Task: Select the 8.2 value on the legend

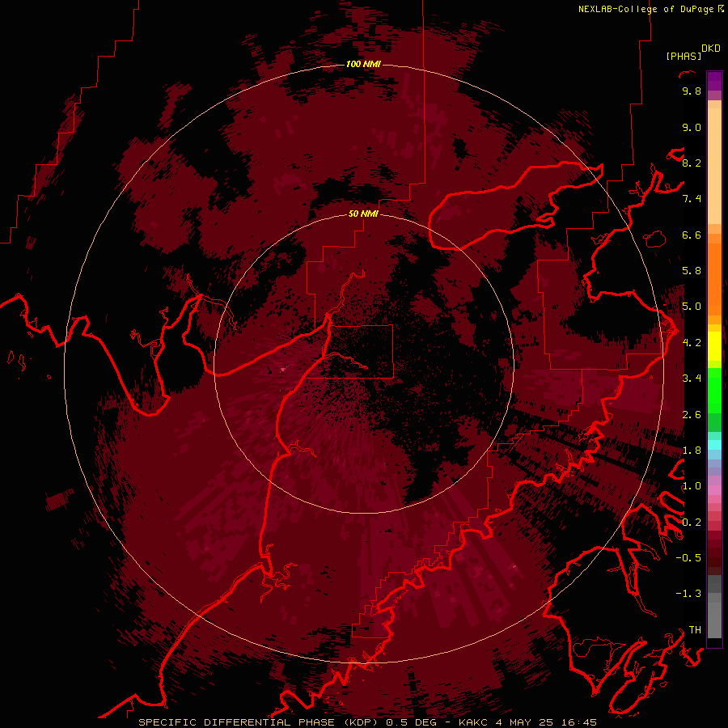Action: [x=692, y=163]
